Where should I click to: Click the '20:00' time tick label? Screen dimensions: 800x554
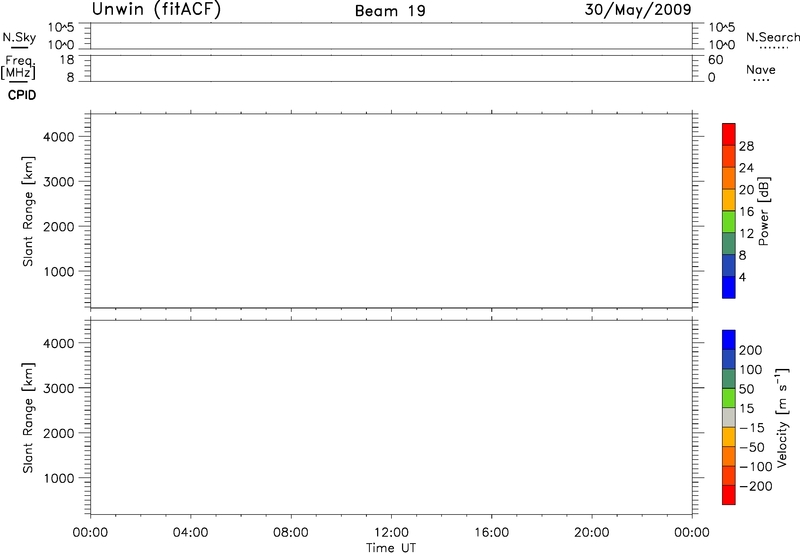(x=592, y=533)
